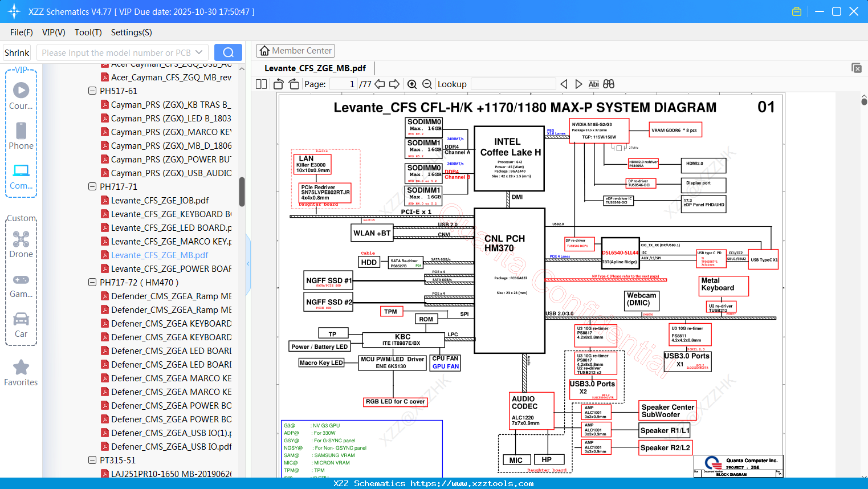The width and height of the screenshot is (868, 489).
Task: Click the blue search magnifier button
Action: (x=228, y=52)
